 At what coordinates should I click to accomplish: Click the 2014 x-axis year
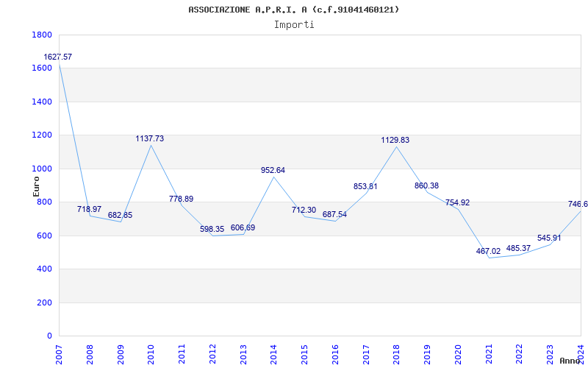(x=273, y=354)
